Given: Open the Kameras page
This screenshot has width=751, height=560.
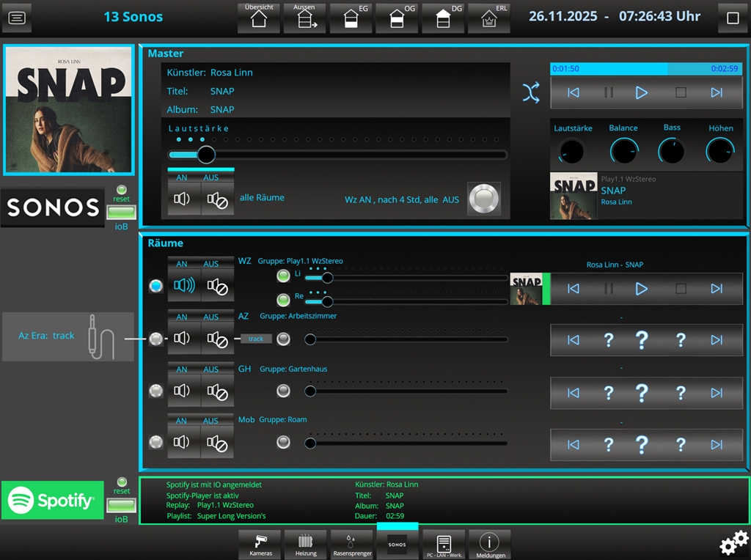Looking at the screenshot, I should tap(261, 544).
